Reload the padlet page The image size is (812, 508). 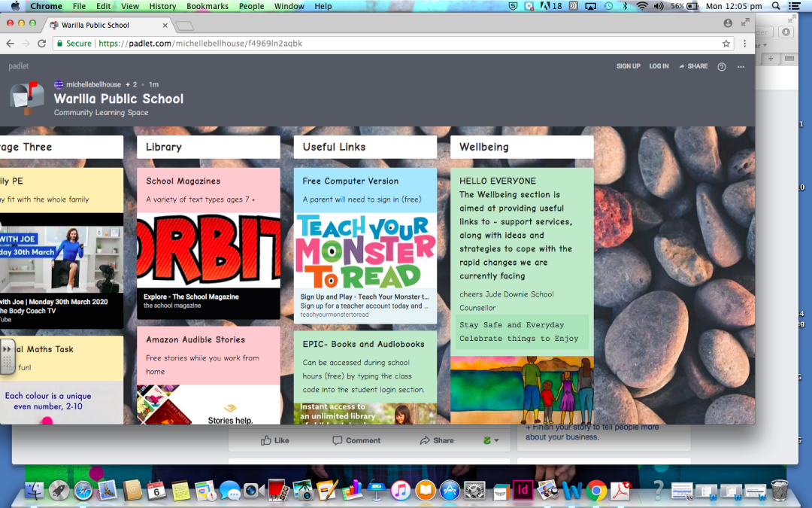click(x=42, y=44)
